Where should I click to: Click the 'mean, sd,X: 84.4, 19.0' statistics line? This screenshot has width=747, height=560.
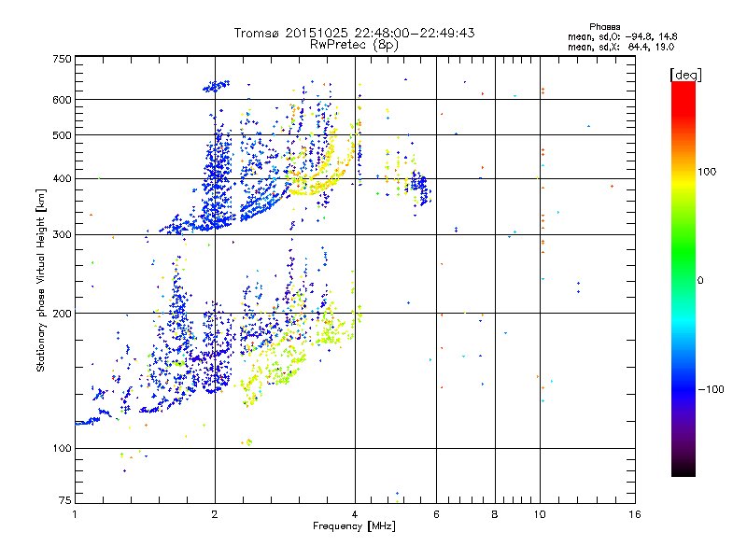point(621,47)
